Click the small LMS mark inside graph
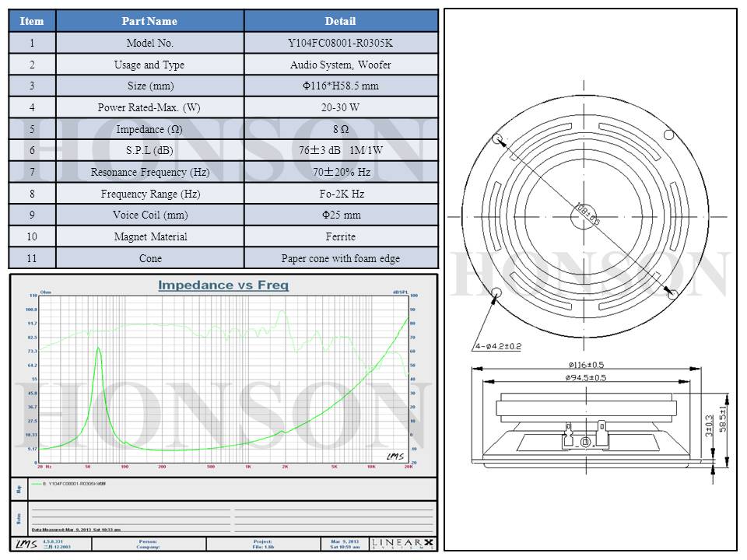The height and width of the screenshot is (560, 747). 395,456
